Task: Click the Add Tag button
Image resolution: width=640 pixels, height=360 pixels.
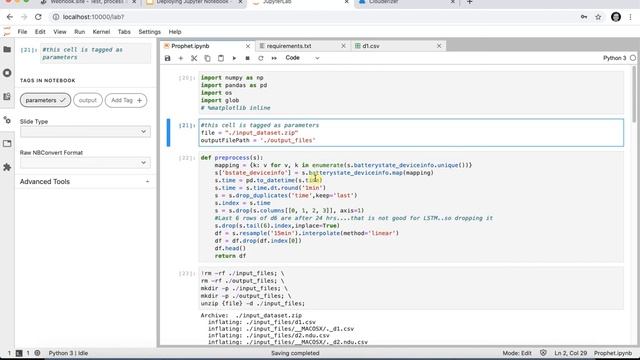Action: click(126, 100)
